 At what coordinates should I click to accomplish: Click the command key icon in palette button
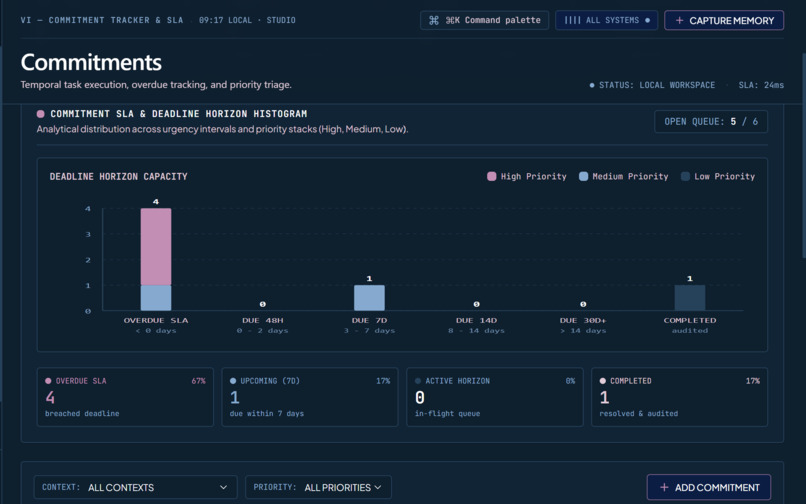click(434, 21)
